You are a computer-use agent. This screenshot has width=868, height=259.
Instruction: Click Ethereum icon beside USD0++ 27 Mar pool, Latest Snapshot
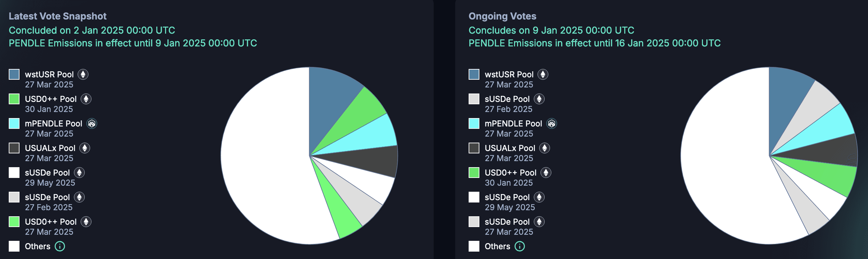point(86,222)
